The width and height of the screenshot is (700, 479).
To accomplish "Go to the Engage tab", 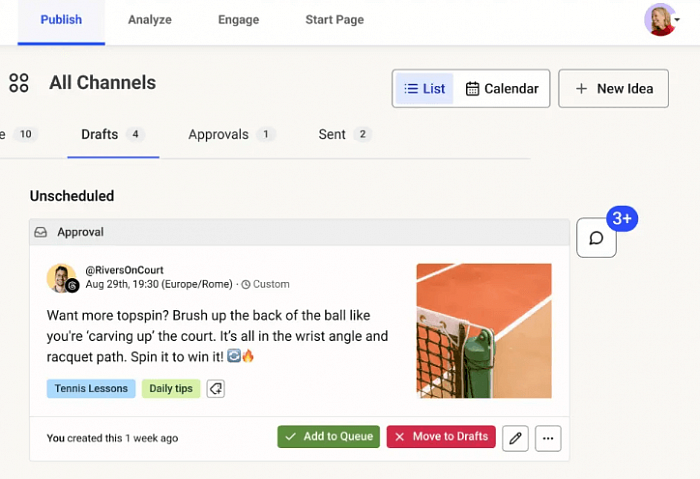I will (238, 20).
